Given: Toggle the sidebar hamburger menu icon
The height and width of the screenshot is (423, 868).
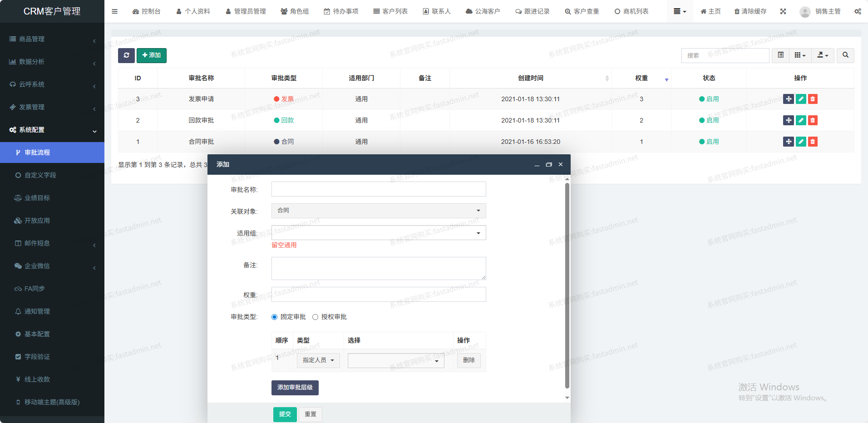Looking at the screenshot, I should coord(114,11).
